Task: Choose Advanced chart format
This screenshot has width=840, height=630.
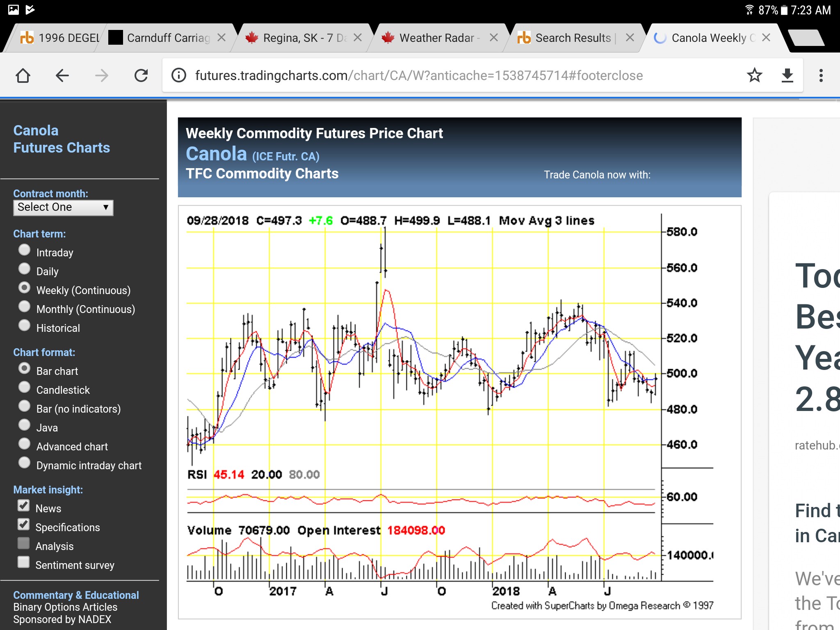Action: click(25, 444)
